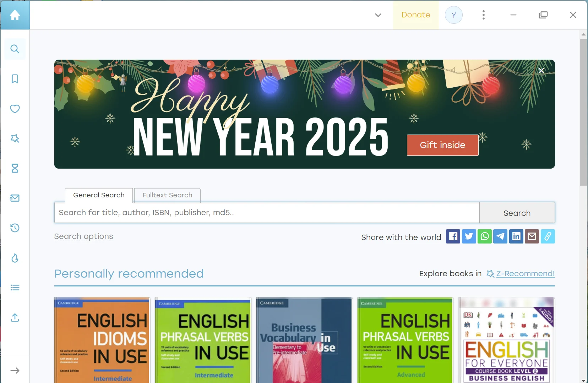
Task: Open booklists list icon in sidebar
Action: (x=15, y=288)
